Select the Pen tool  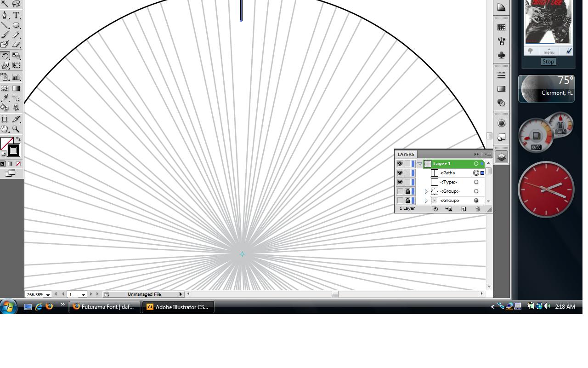click(x=5, y=15)
